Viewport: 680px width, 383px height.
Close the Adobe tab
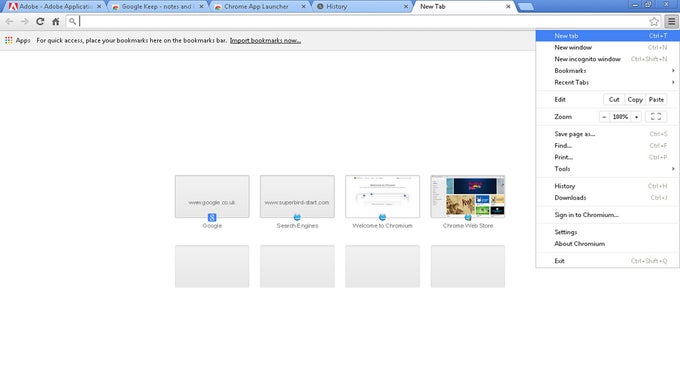pos(99,7)
